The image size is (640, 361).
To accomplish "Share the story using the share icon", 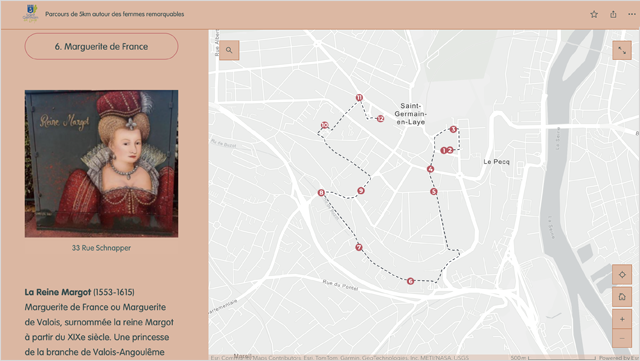I will click(613, 14).
